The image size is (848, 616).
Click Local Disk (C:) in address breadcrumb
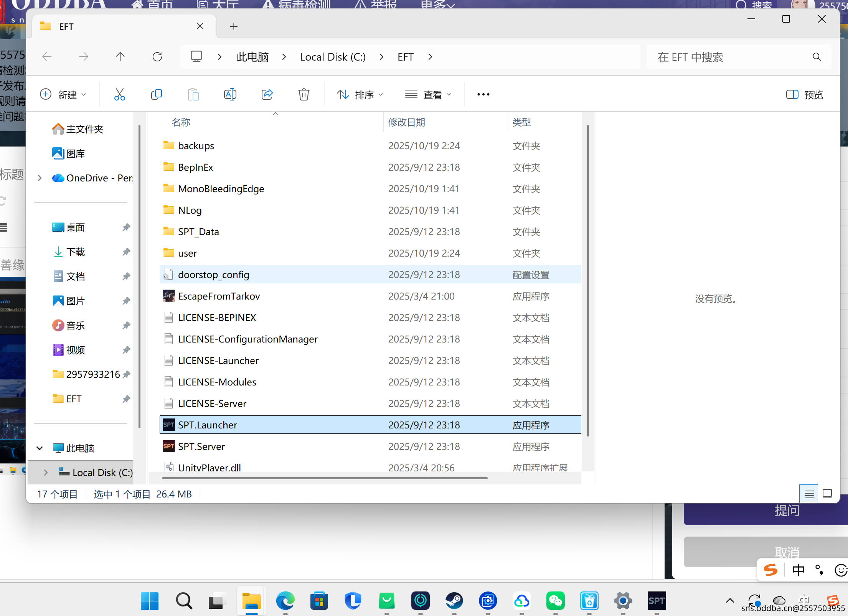[333, 57]
